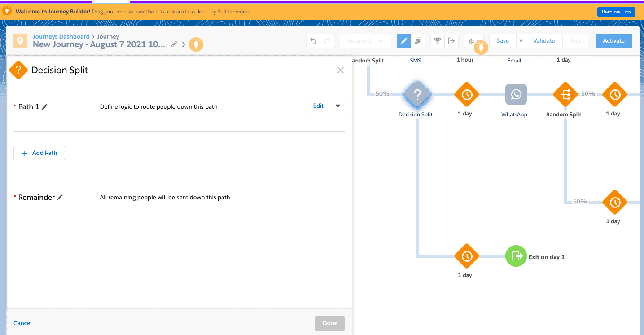Toggle the pencil edit mode button
644x335 pixels.
coord(403,41)
